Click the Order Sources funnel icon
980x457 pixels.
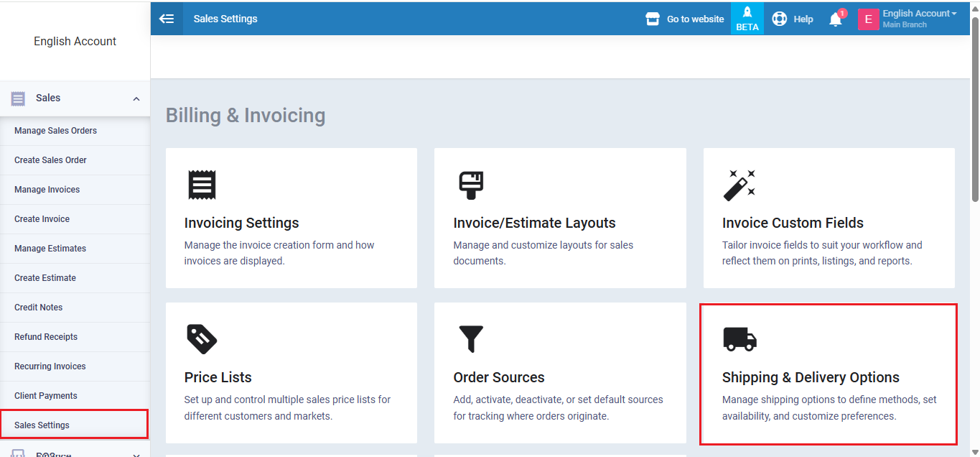[x=471, y=338]
